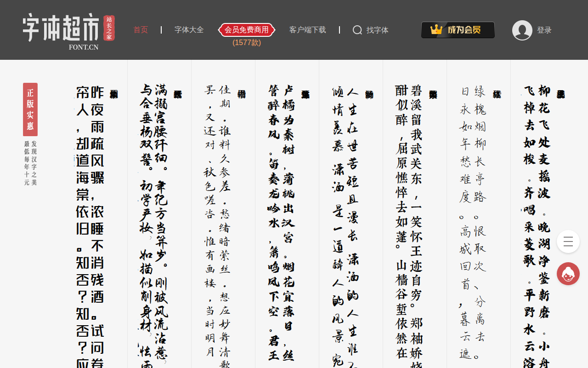Click the red 正版实惠 side badge
The image size is (588, 368).
pos(30,109)
